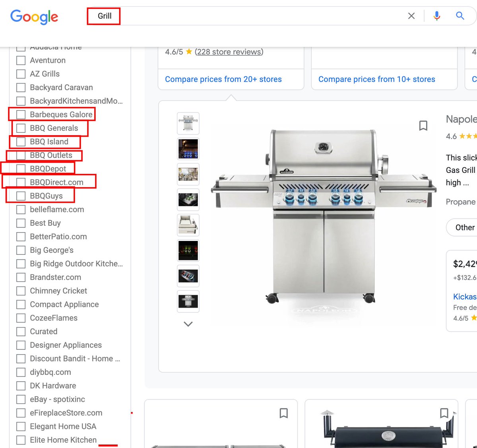The width and height of the screenshot is (477, 448).
Task: Check the BetterPatio.com filter
Action: [21, 237]
